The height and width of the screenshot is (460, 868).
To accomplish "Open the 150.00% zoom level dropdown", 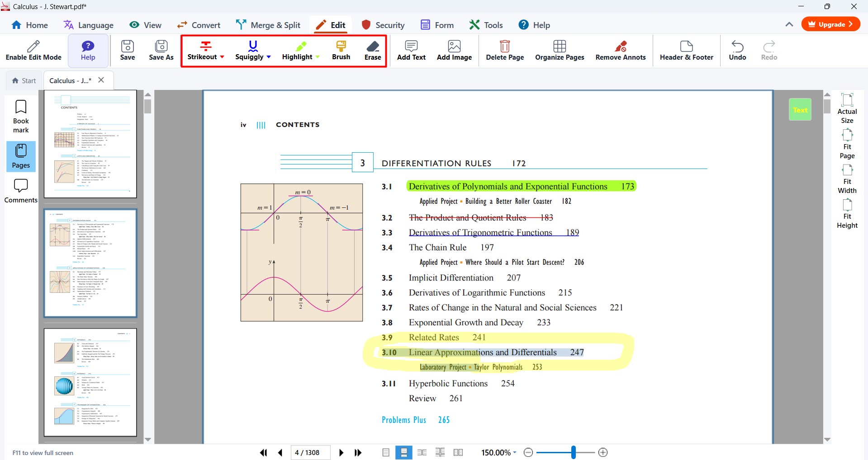I will tap(498, 452).
